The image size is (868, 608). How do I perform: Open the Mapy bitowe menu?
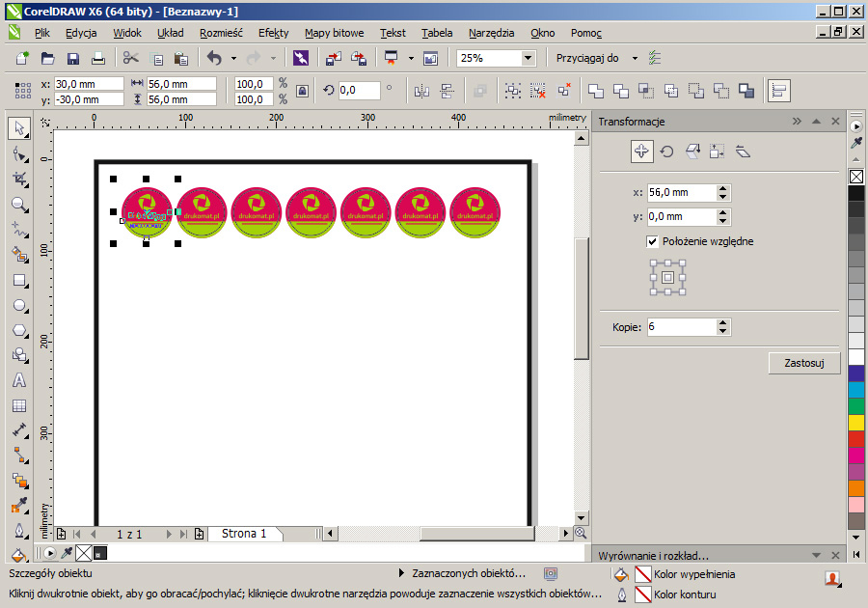(x=335, y=33)
